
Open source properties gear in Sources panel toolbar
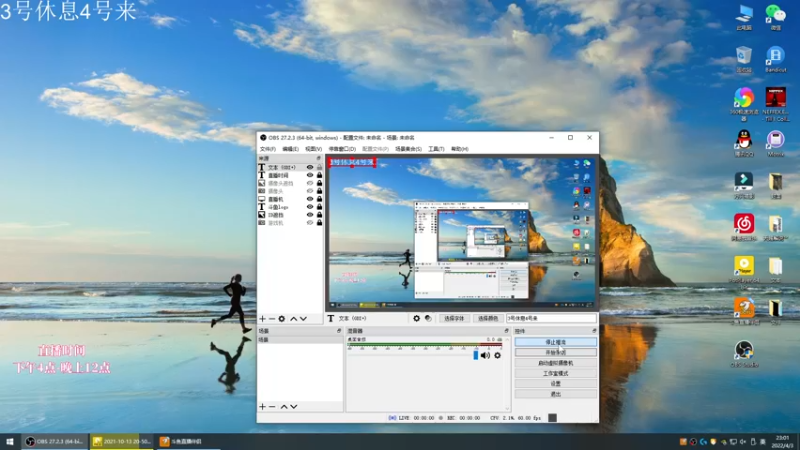[282, 318]
